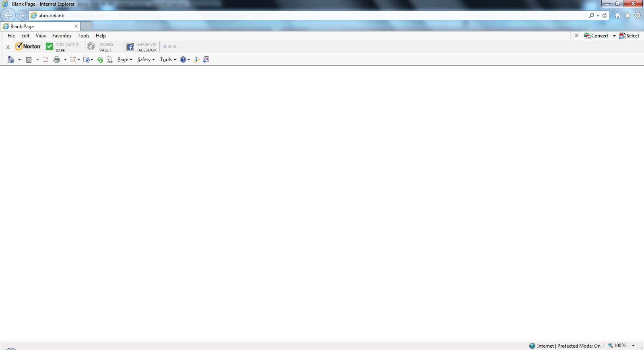The image size is (644, 350).
Task: Click the address bar showing about:blank
Action: pos(308,15)
